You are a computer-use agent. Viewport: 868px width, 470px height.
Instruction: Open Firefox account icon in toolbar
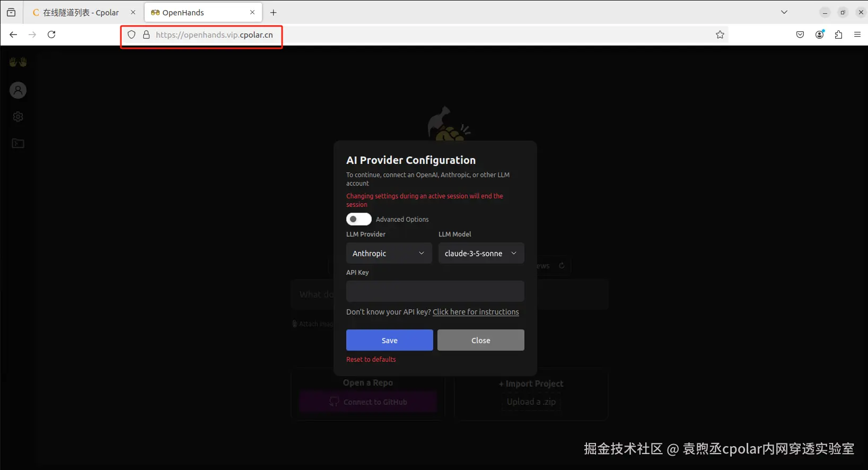tap(820, 34)
